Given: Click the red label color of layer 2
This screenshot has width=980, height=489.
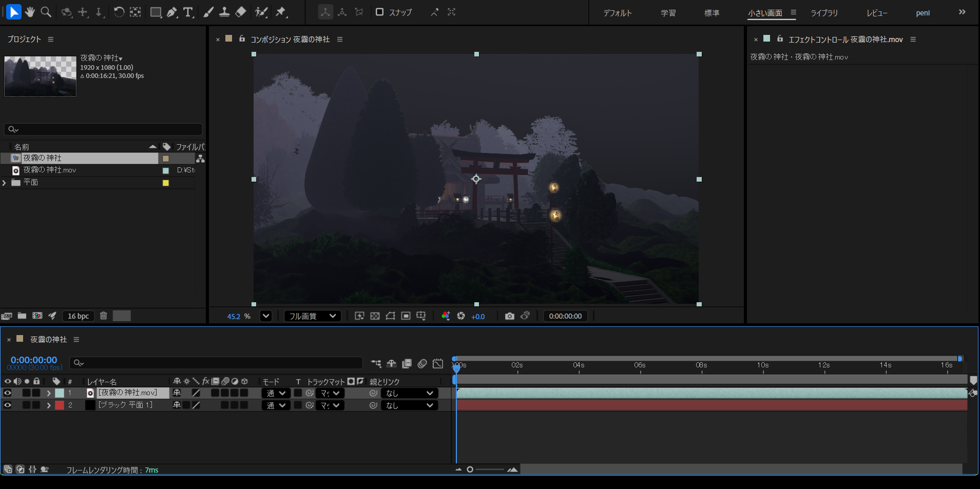Looking at the screenshot, I should [x=60, y=405].
